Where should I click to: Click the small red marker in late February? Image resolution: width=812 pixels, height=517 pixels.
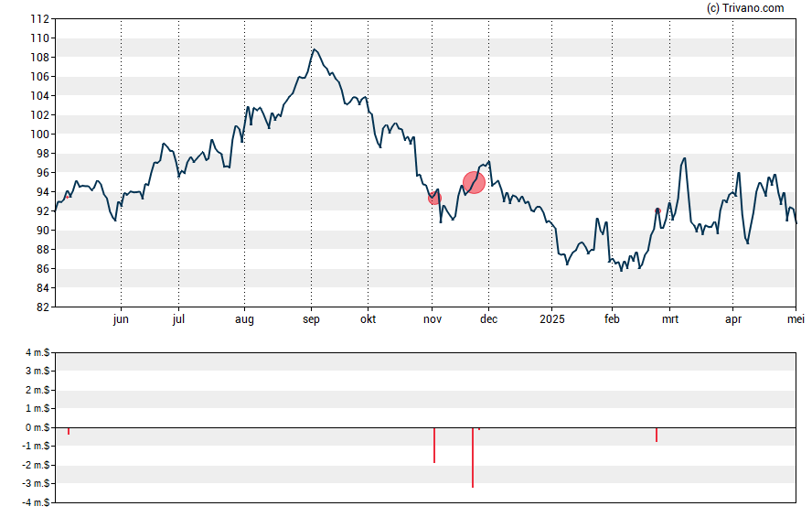657,210
